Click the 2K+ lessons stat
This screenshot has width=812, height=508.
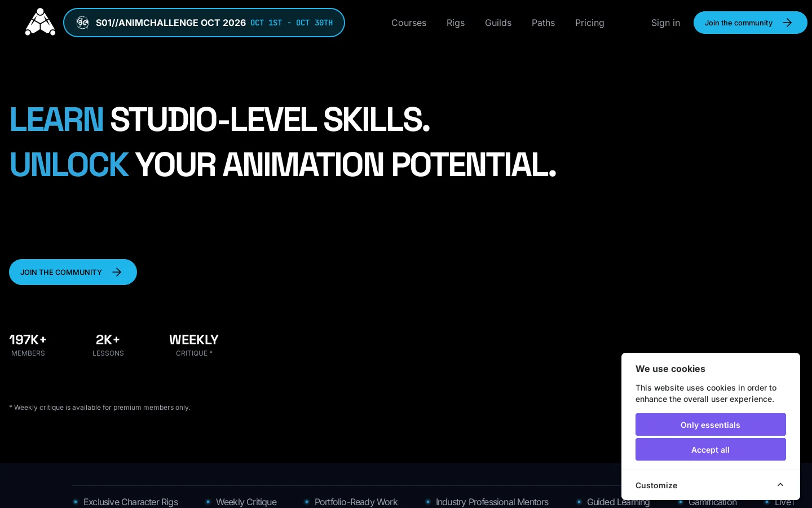[108, 345]
